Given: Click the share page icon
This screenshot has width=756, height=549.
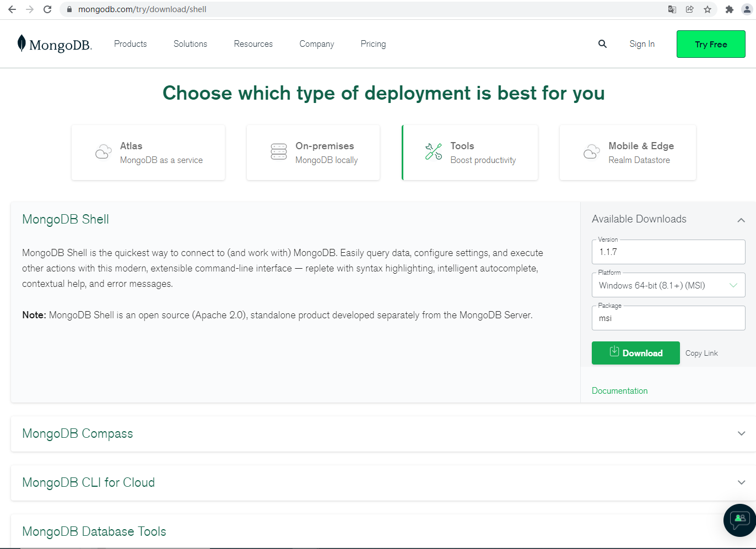Looking at the screenshot, I should [x=690, y=9].
